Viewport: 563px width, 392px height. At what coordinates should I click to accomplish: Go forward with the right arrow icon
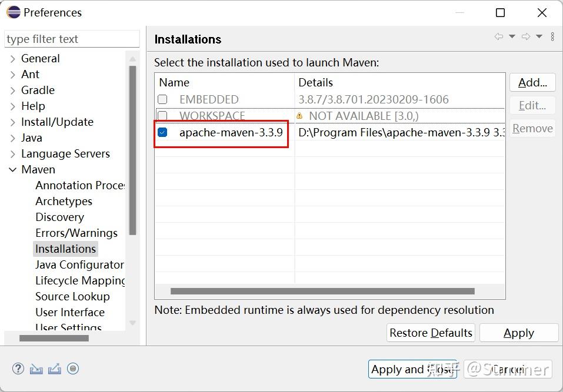[526, 36]
